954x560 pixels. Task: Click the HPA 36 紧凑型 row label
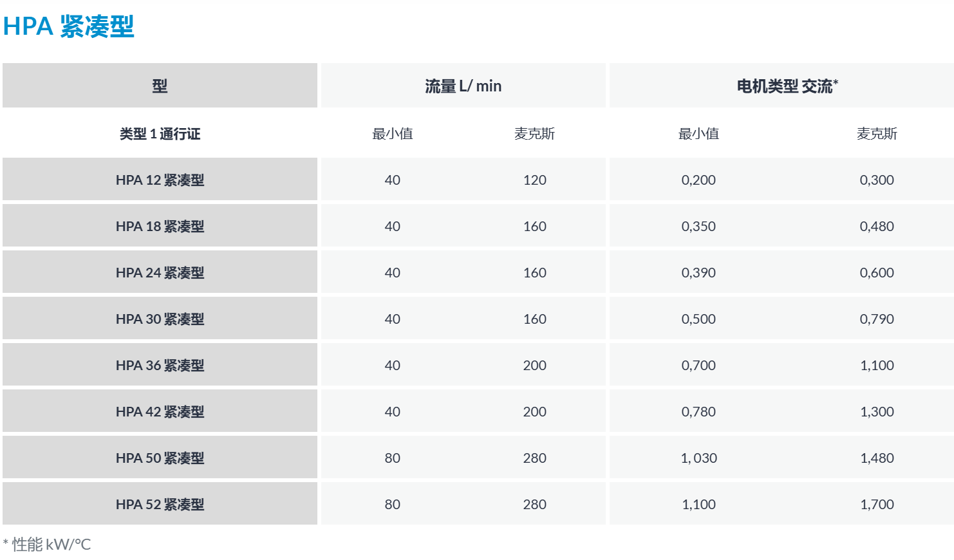coord(160,366)
